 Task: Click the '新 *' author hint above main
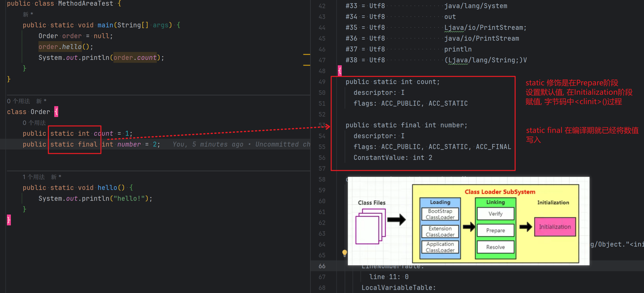28,15
